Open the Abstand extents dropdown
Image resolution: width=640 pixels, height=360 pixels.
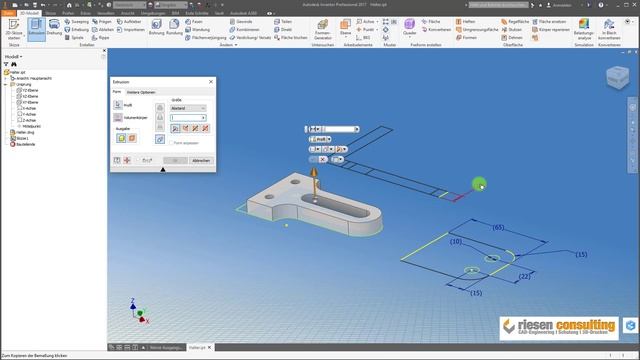pos(188,108)
